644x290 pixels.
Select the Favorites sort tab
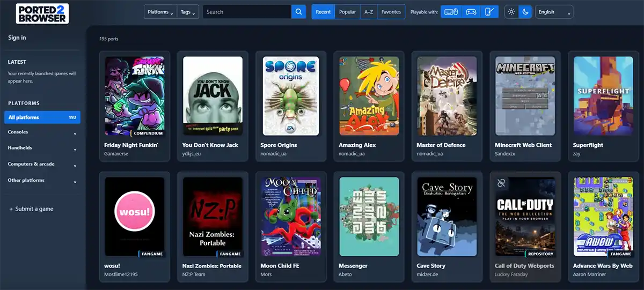tap(391, 12)
